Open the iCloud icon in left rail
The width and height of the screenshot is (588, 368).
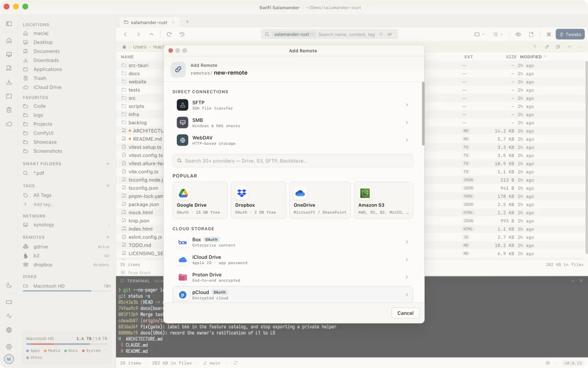[x=9, y=124]
